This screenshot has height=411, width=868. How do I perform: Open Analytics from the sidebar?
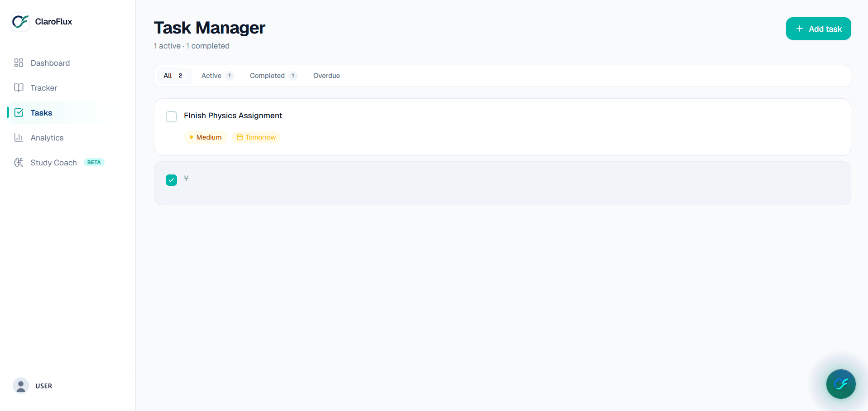click(x=65, y=138)
